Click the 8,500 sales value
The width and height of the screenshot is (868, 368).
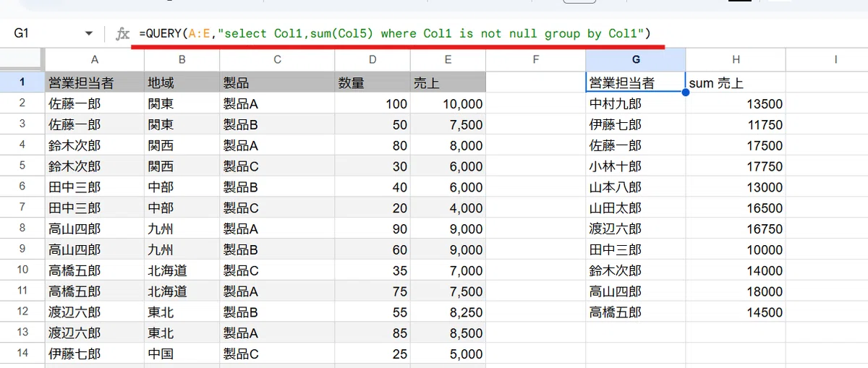(448, 333)
